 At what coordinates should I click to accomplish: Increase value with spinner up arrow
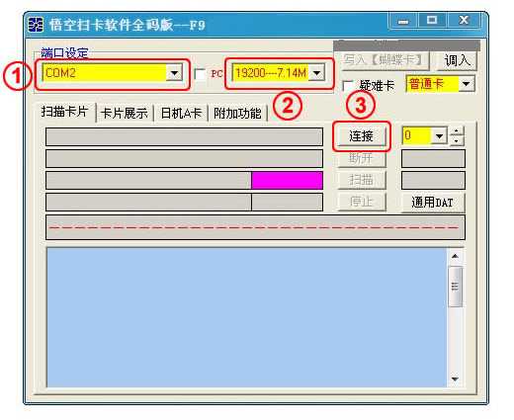[x=457, y=131]
